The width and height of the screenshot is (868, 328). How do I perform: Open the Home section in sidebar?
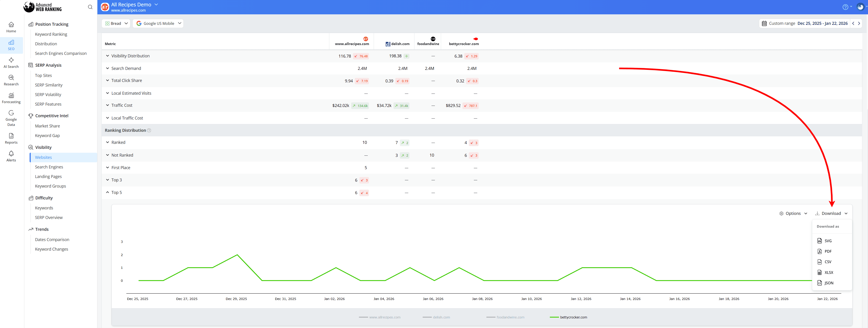[11, 27]
